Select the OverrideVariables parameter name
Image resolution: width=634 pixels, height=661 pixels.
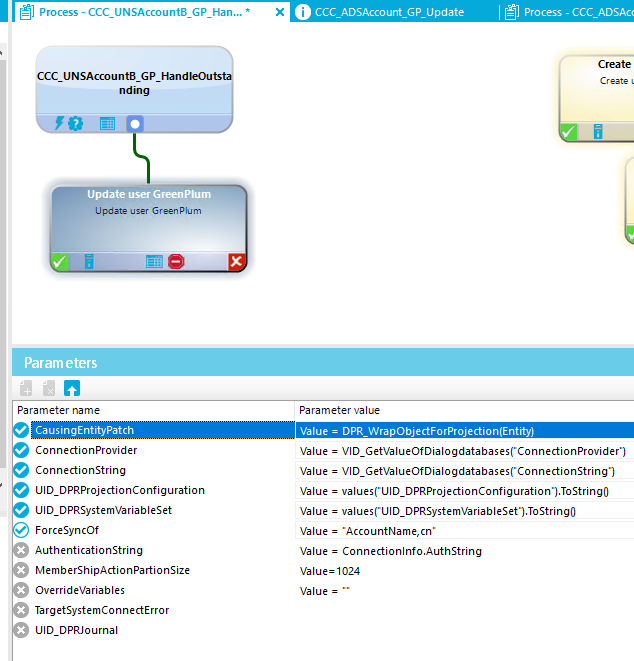tap(80, 590)
